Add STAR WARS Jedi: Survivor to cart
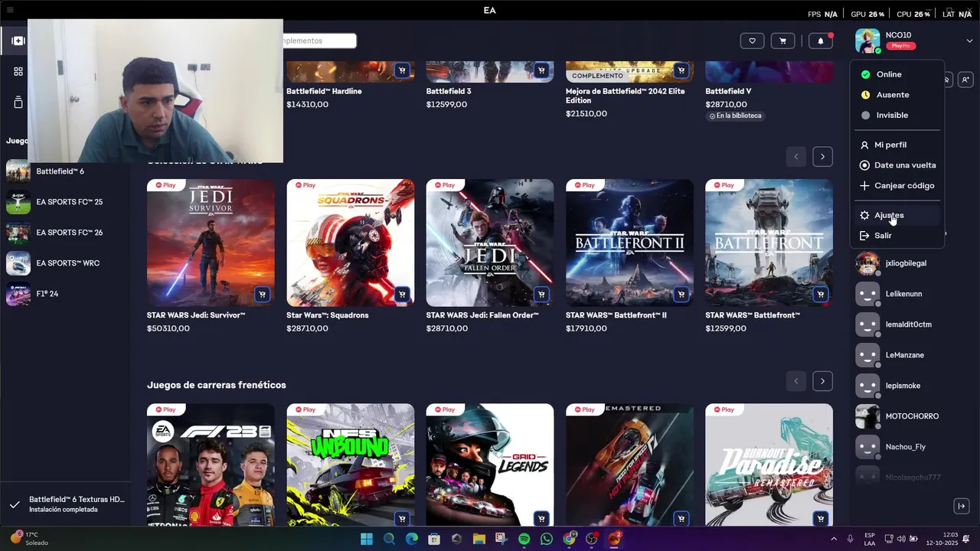Image resolution: width=980 pixels, height=551 pixels. pyautogui.click(x=263, y=295)
